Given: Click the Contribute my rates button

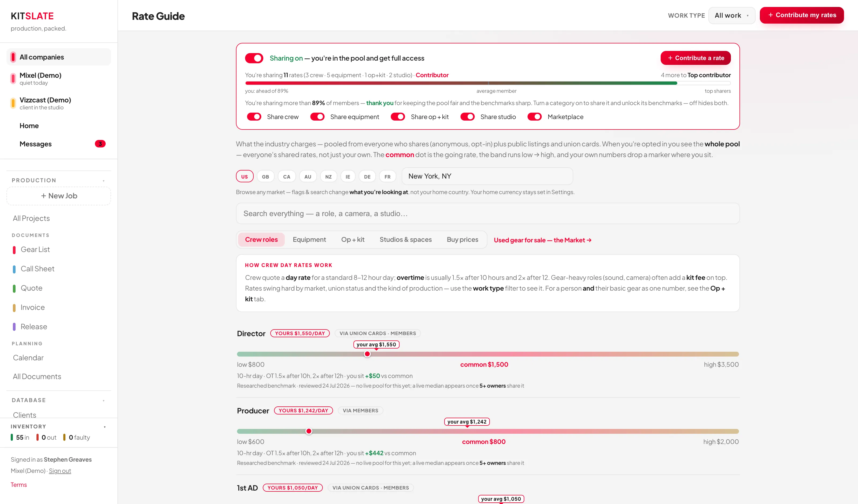Looking at the screenshot, I should click(802, 15).
